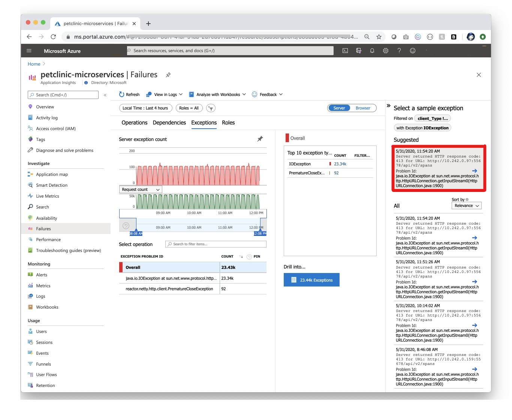
Task: Switch to the Dependencies tab
Action: pos(169,123)
